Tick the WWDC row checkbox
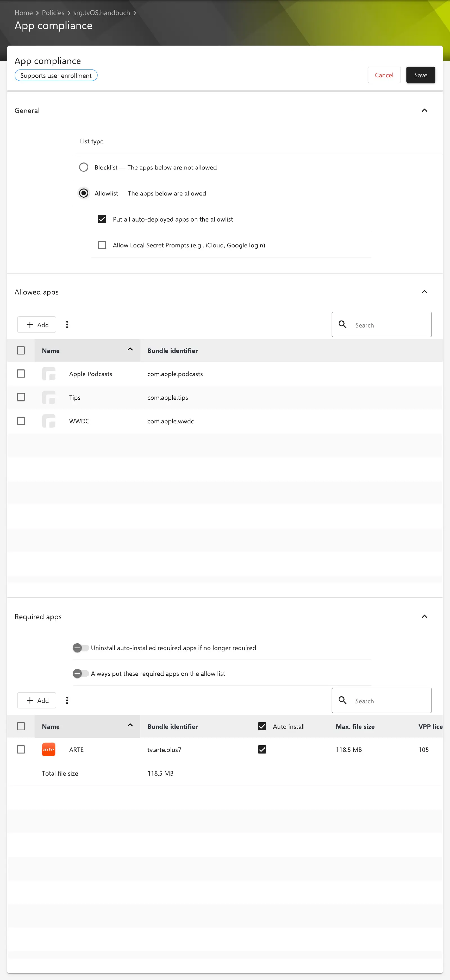Screen dimensions: 450x980 coord(21,421)
